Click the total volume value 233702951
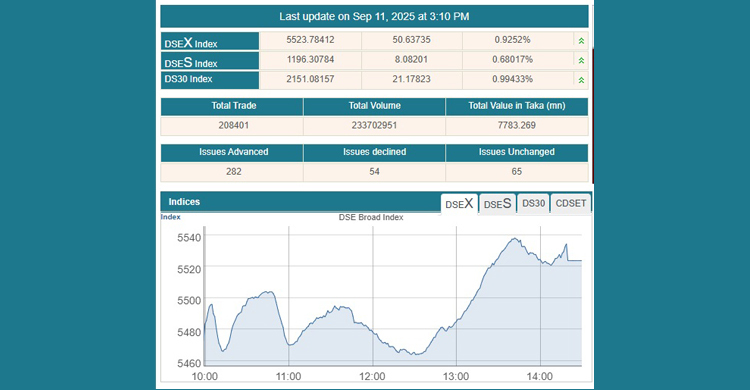750x390 pixels. pyautogui.click(x=375, y=125)
